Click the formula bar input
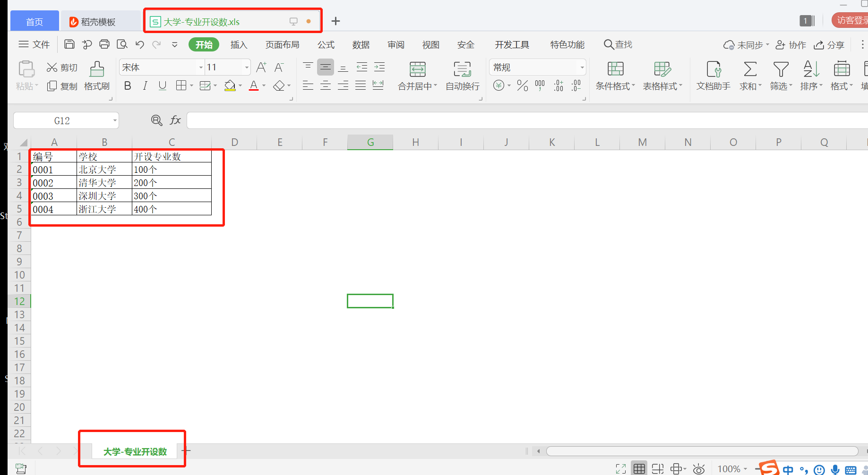The height and width of the screenshot is (475, 868). tap(527, 120)
